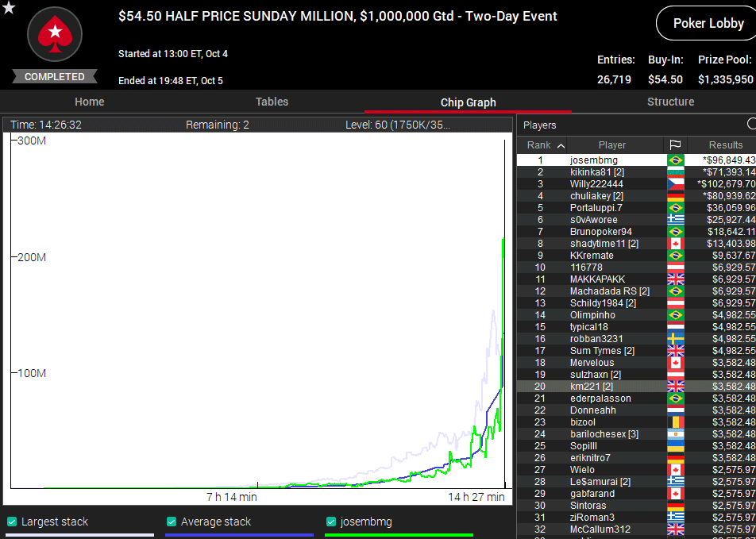Click the Austrian flag next to 116778
Image resolution: width=756 pixels, height=539 pixels.
coord(676,267)
